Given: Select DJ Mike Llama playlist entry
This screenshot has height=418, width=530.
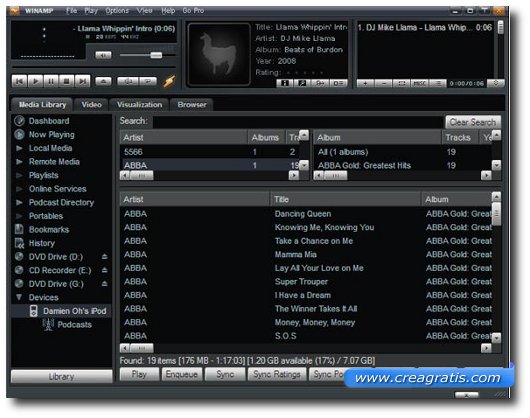Looking at the screenshot, I should coord(425,27).
